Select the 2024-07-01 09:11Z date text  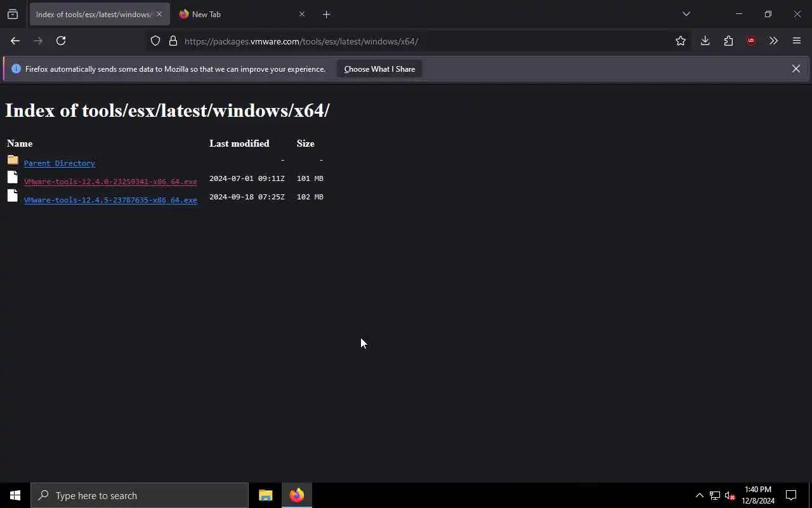pos(247,178)
